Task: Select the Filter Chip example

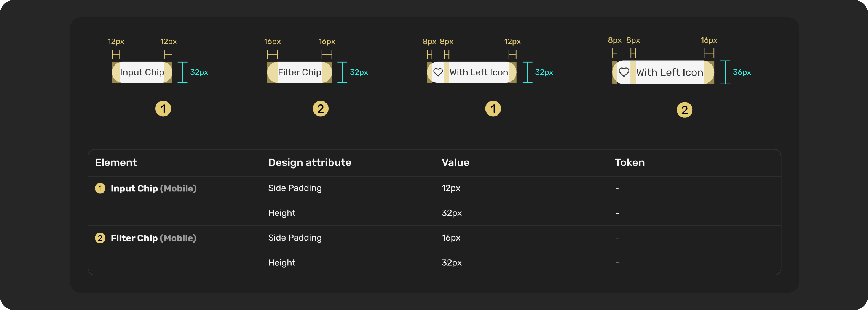Action: 299,72
